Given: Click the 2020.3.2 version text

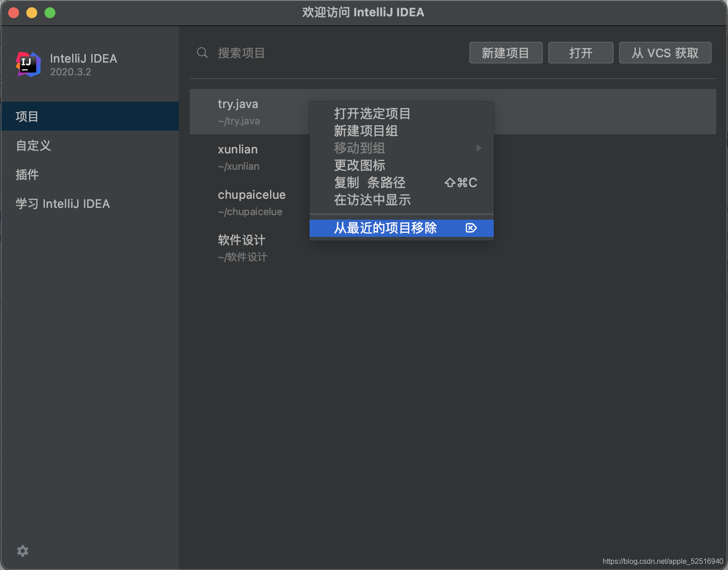Looking at the screenshot, I should click(x=70, y=72).
